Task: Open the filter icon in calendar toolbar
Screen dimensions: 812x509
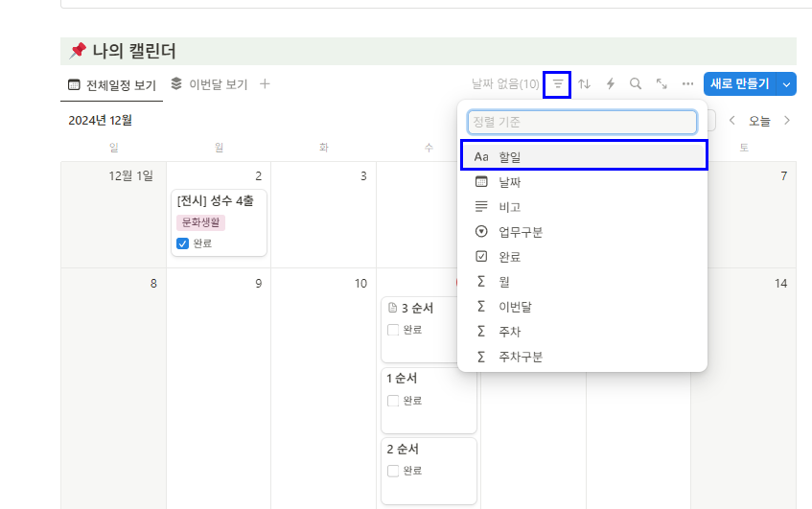Action: click(557, 84)
